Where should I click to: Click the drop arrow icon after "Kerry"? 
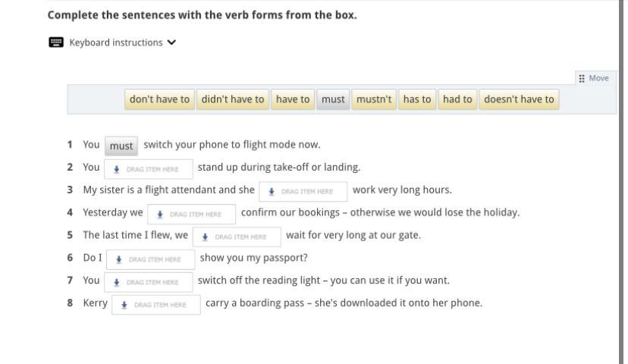pyautogui.click(x=124, y=305)
